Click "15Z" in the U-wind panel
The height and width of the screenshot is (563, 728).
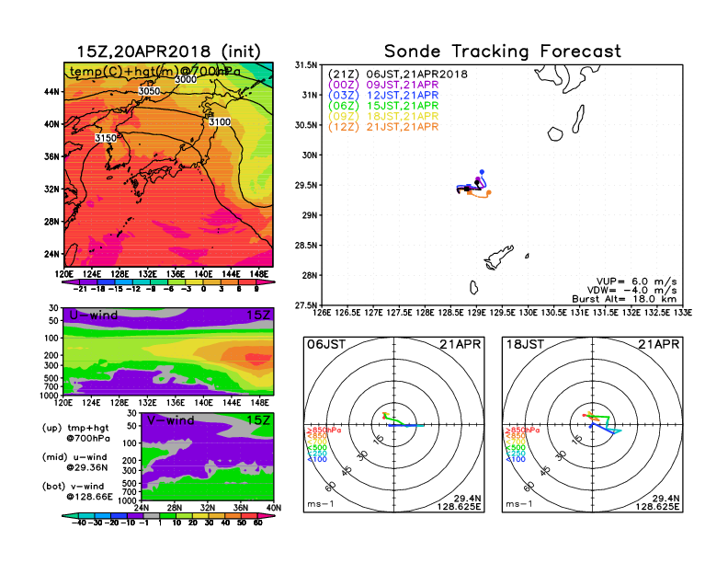pos(258,316)
